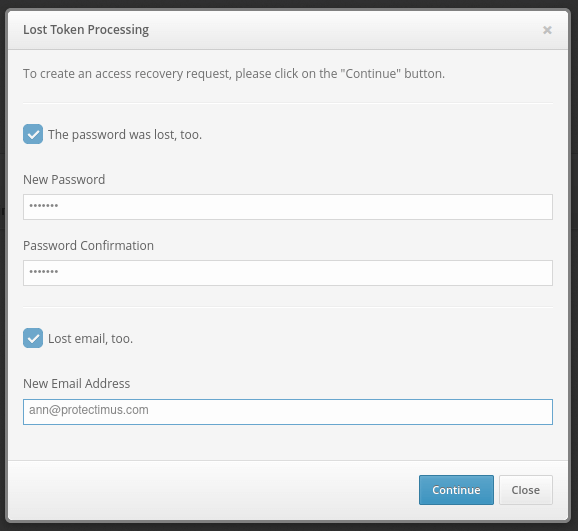The width and height of the screenshot is (578, 531).
Task: Click into the New Email Address field
Action: [x=288, y=412]
